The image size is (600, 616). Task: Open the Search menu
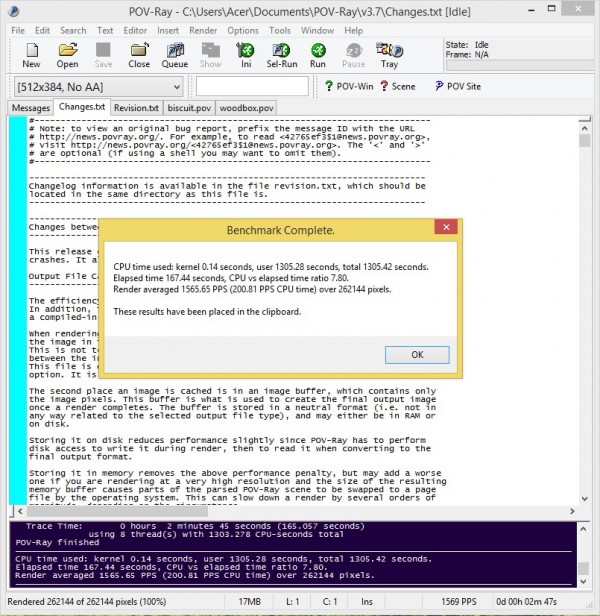click(73, 30)
